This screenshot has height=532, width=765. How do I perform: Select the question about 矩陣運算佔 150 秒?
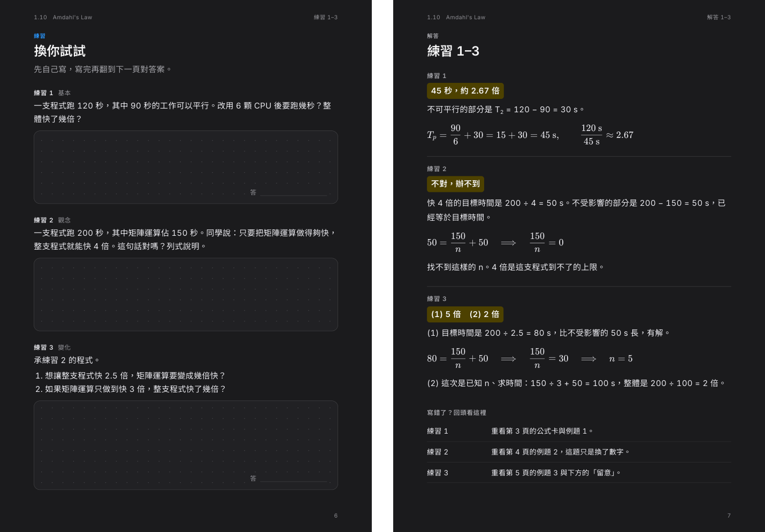[x=185, y=240]
